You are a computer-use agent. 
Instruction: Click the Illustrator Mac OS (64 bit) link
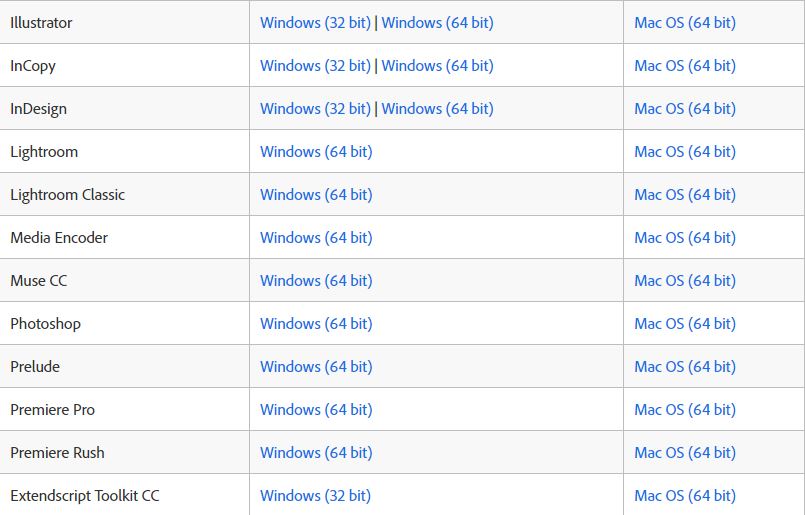[685, 23]
